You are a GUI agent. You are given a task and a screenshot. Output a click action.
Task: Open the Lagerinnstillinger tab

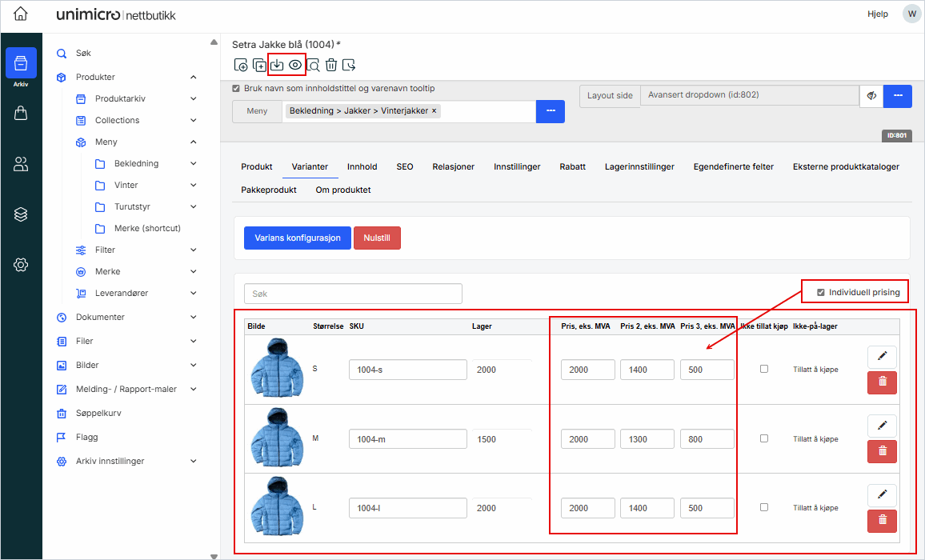pyautogui.click(x=639, y=167)
